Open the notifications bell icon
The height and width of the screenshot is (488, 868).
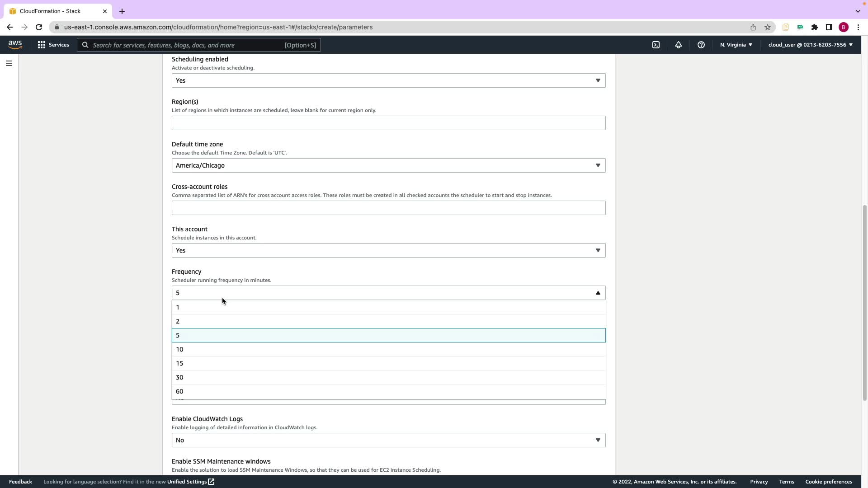[x=679, y=45]
